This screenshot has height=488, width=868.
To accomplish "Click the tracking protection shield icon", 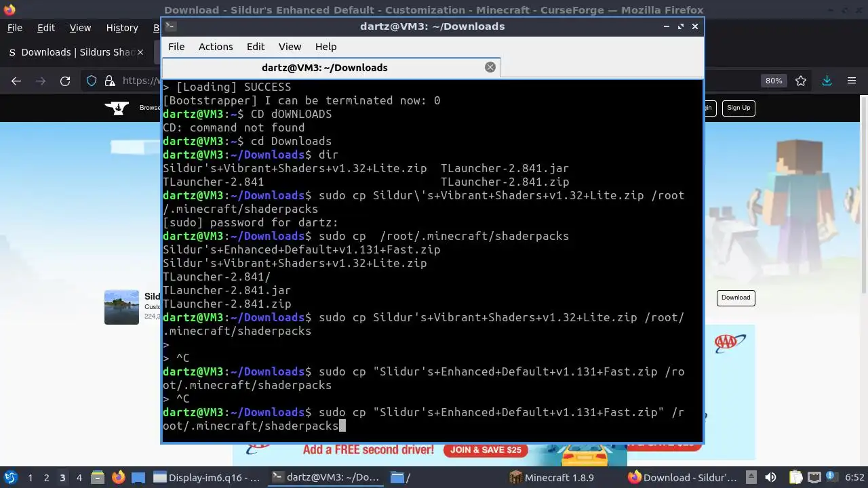I will [92, 81].
